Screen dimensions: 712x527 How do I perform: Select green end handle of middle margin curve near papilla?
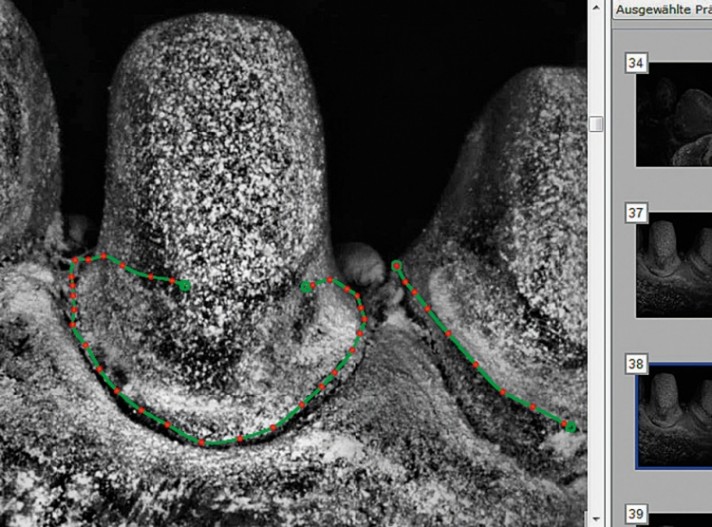306,286
